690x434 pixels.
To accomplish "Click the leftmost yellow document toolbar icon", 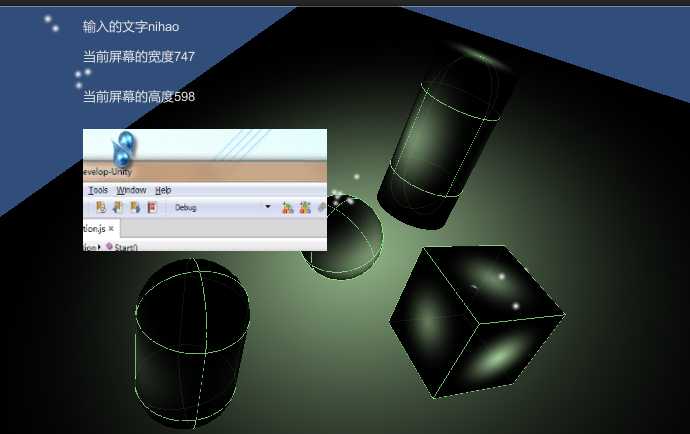I will point(101,207).
